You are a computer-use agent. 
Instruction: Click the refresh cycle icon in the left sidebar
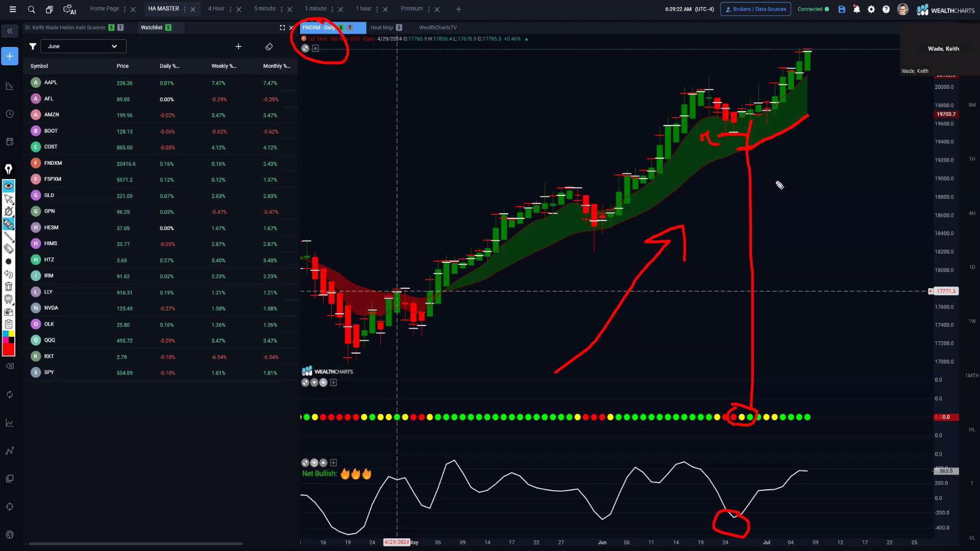10,394
